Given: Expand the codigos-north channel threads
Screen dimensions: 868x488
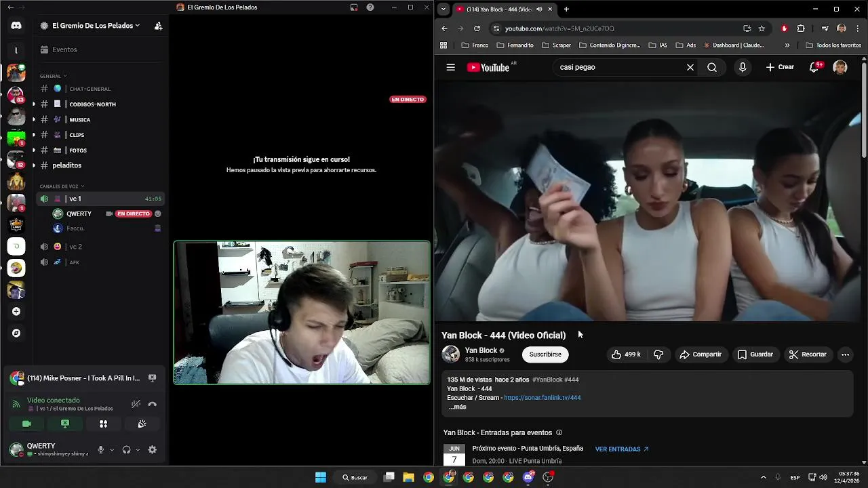Looking at the screenshot, I should [x=34, y=104].
